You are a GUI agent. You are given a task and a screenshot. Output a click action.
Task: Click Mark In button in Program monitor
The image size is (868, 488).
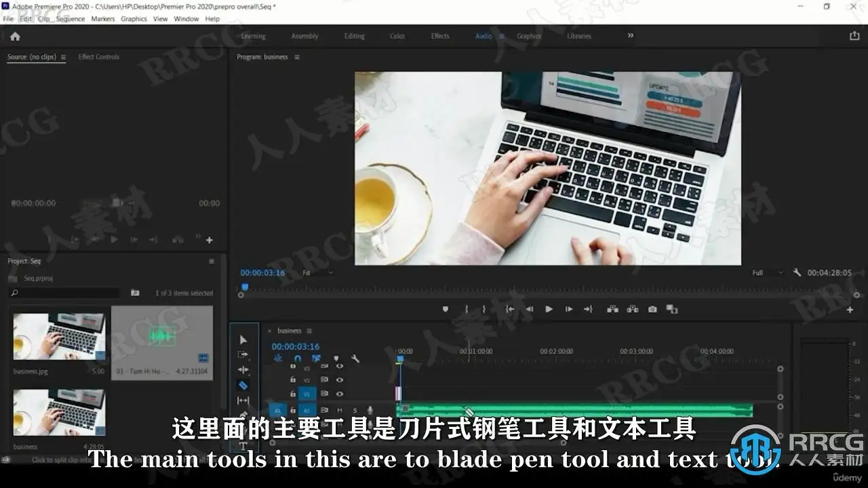(x=467, y=309)
